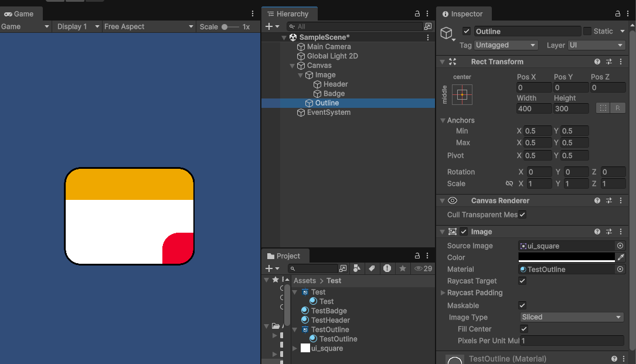Click the Project search by type icon
Screen dimensions: 636x364
[357, 268]
